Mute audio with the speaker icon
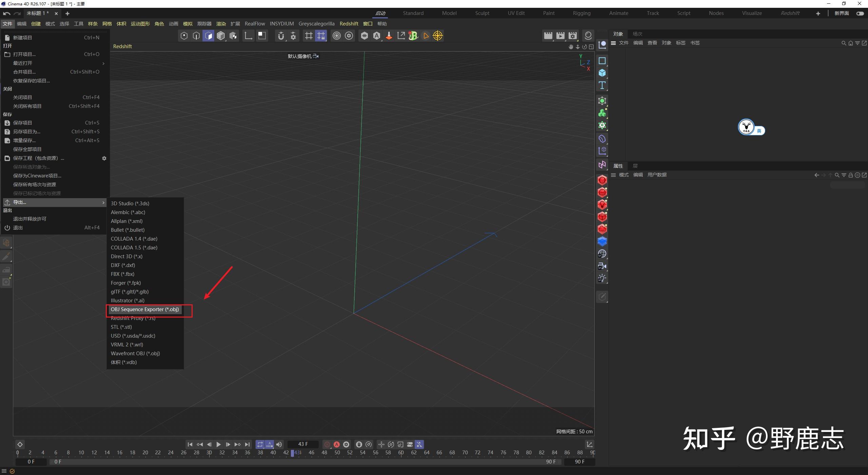Image resolution: width=868 pixels, height=475 pixels. (x=279, y=444)
